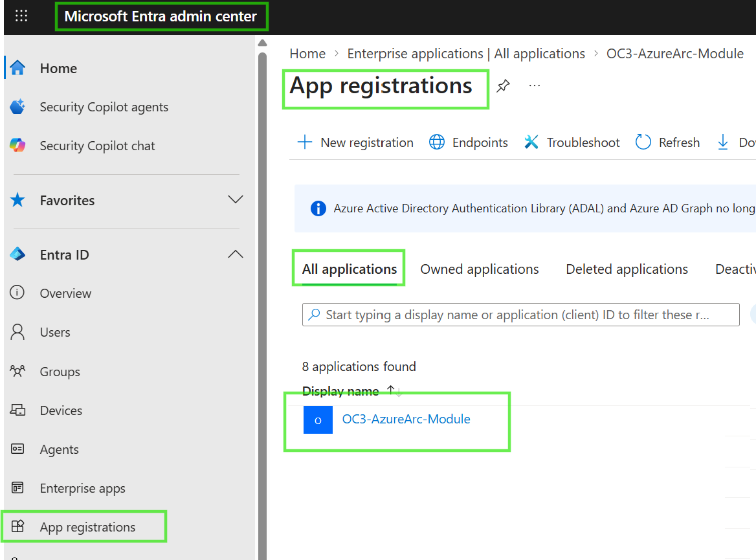Image resolution: width=756 pixels, height=560 pixels.
Task: Click the Troubleshoot wrench icon
Action: (x=531, y=142)
